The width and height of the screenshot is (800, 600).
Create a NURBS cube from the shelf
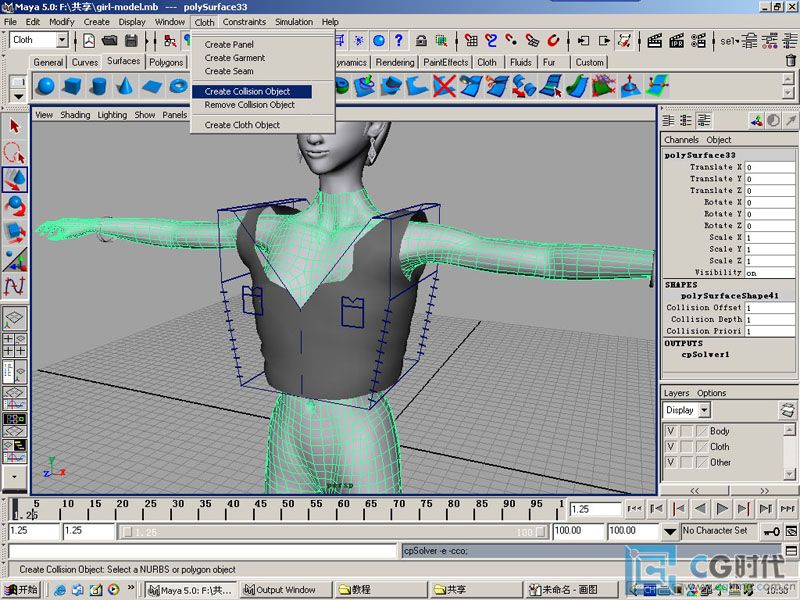(x=72, y=86)
